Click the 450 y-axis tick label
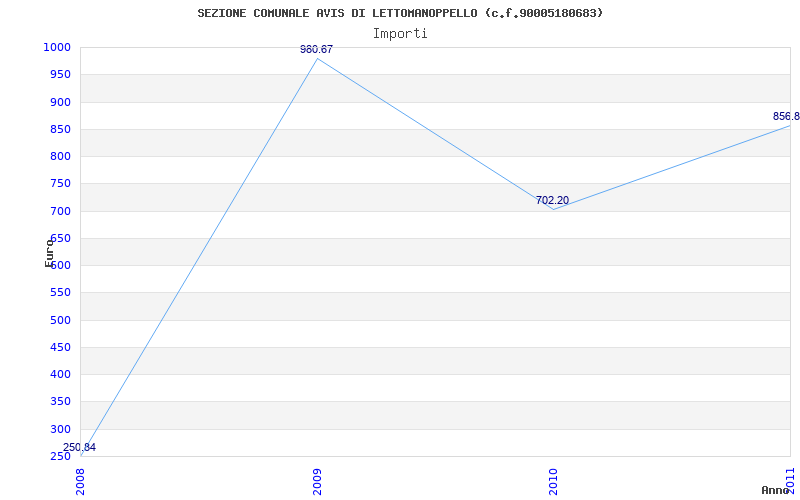800x500 pixels. pos(60,347)
